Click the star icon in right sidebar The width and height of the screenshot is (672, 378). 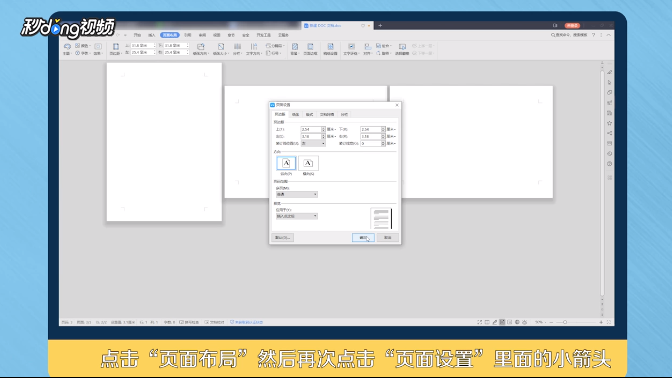609,123
